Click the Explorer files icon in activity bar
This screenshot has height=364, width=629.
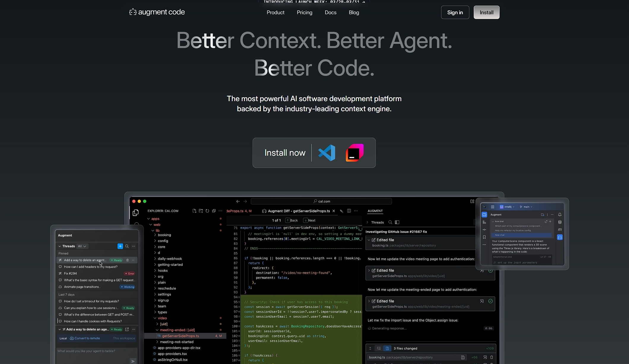[x=136, y=213]
